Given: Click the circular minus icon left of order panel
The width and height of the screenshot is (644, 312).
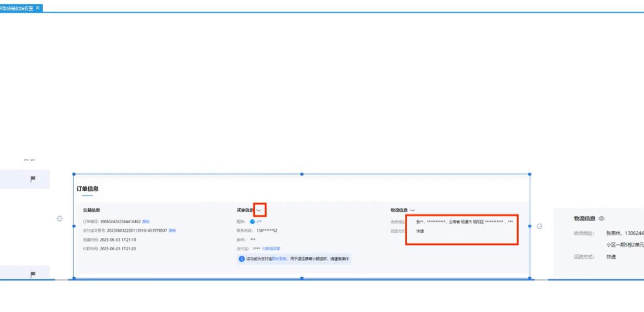Looking at the screenshot, I should click(x=60, y=219).
